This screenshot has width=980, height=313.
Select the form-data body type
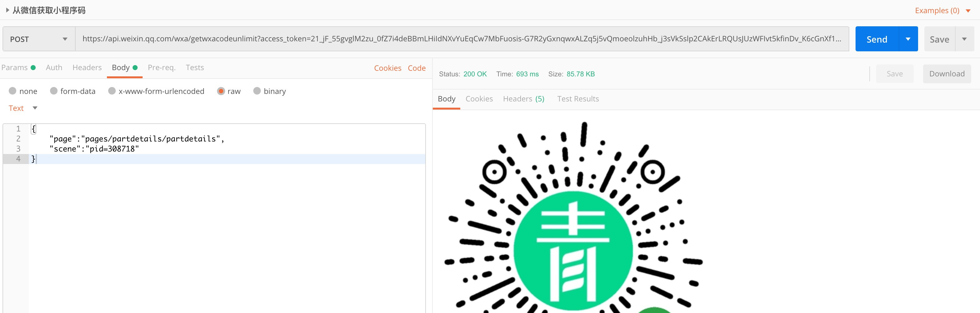73,91
